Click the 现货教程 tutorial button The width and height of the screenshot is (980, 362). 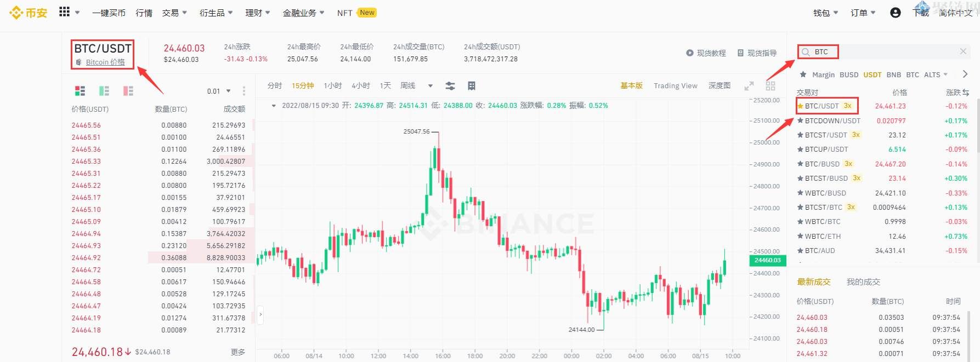[706, 53]
